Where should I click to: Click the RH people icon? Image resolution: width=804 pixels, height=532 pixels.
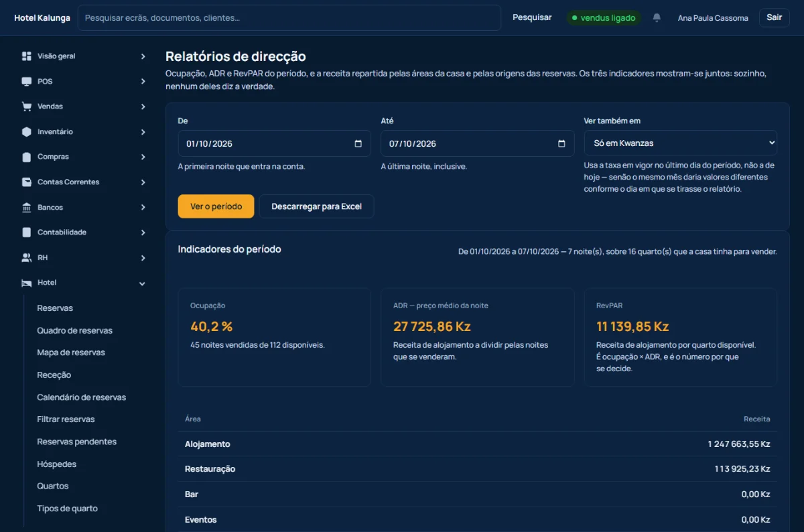(27, 258)
